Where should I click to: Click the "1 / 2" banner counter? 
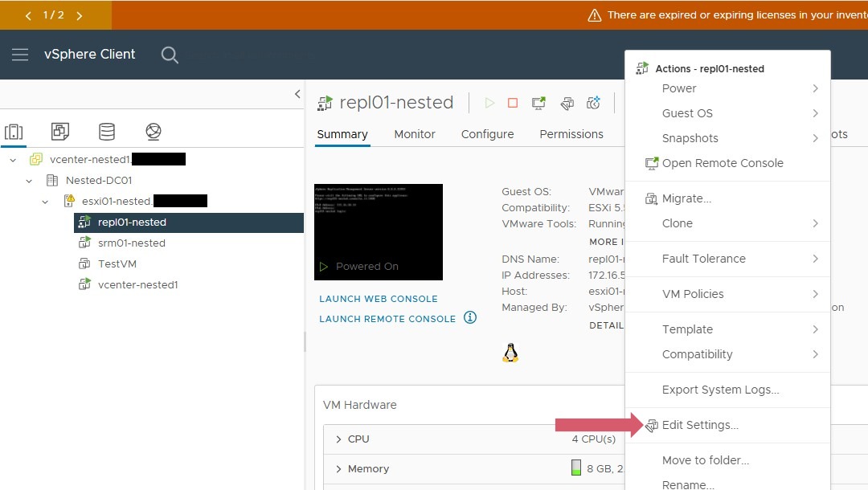(x=54, y=15)
